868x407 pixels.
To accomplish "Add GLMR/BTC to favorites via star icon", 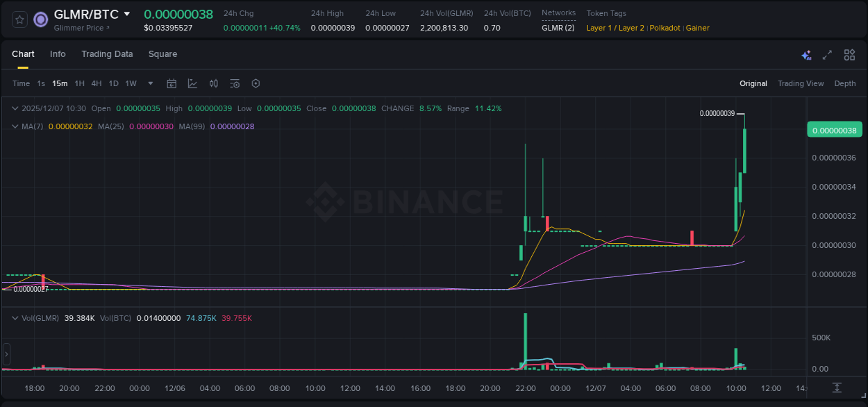I will [19, 19].
